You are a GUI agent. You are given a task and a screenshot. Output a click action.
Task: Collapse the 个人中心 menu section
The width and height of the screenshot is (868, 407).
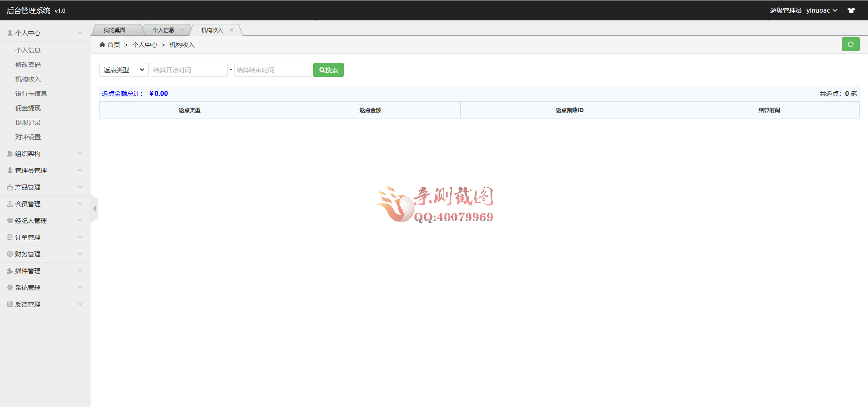coord(45,33)
